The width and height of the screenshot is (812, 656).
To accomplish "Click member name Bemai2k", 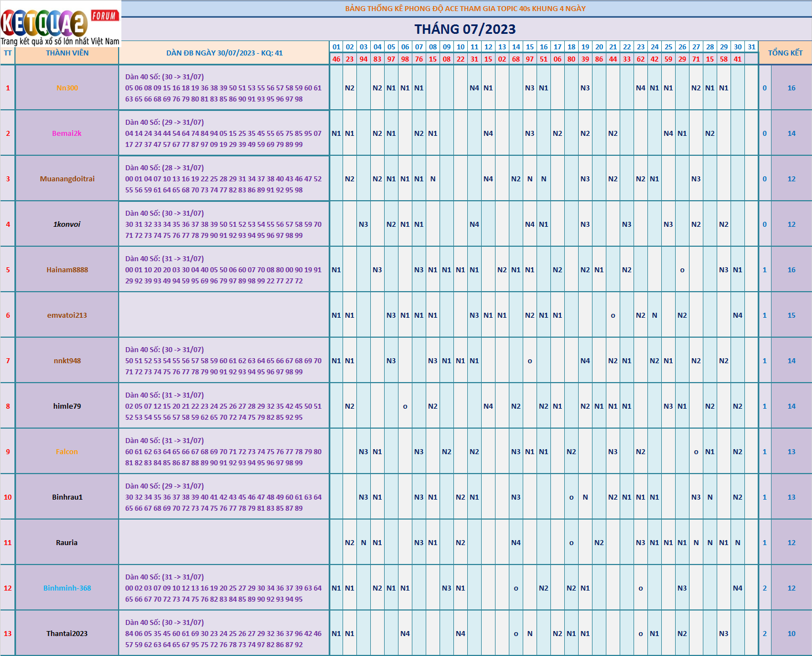I will click(x=67, y=134).
